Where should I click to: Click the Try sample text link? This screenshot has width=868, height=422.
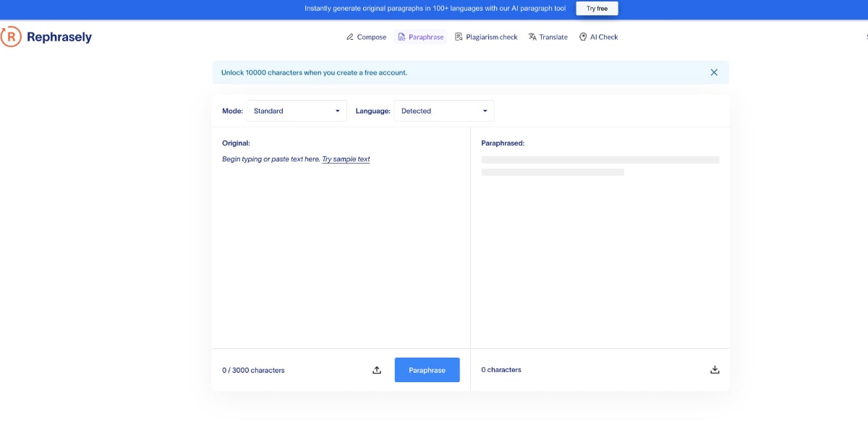point(346,159)
